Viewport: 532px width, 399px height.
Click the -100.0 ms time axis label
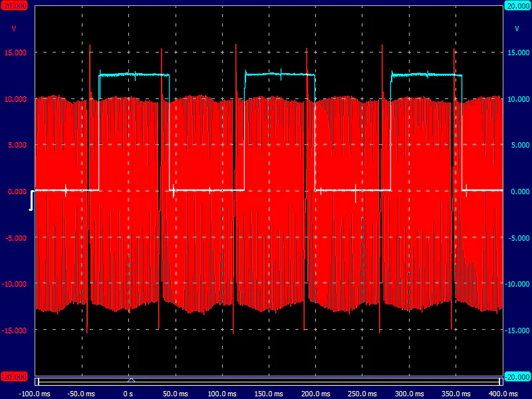pyautogui.click(x=33, y=394)
